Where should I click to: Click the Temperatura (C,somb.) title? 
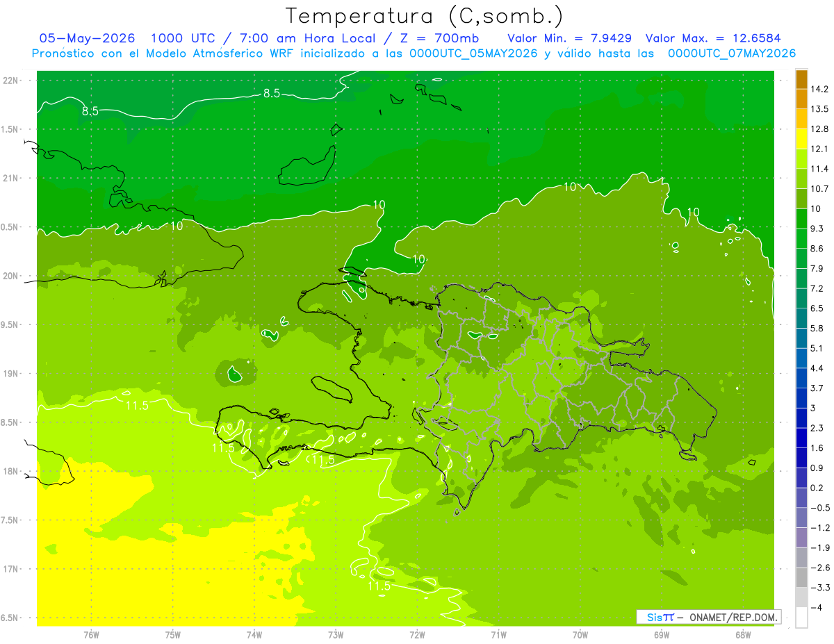click(425, 15)
